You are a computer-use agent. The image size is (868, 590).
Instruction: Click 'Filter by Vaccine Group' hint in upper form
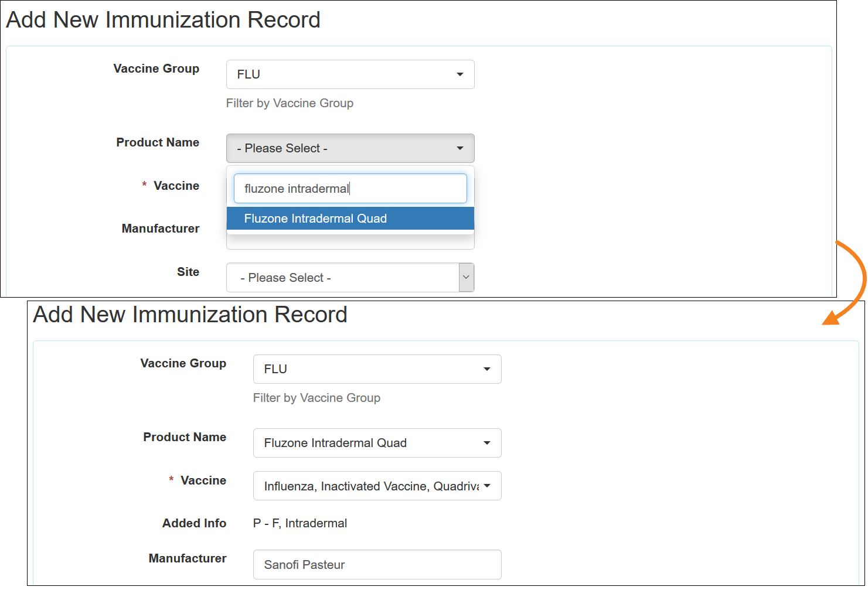[290, 103]
